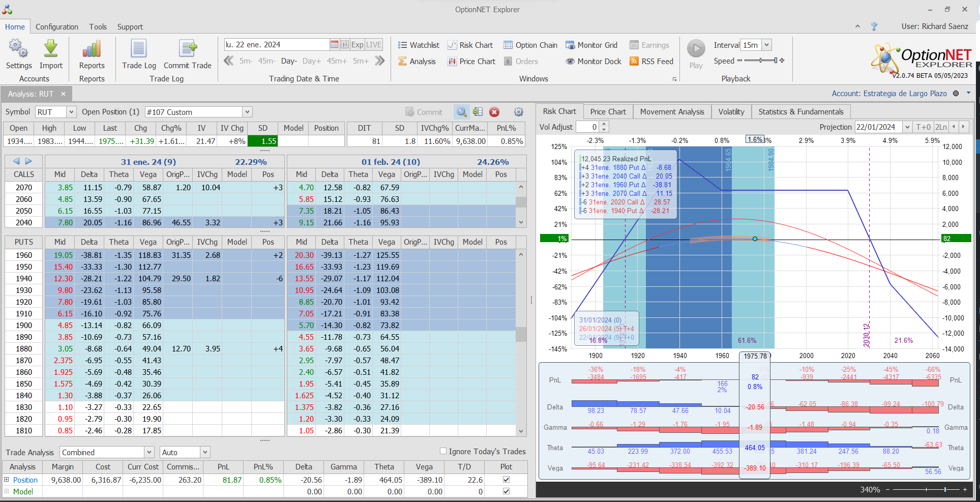This screenshot has height=502, width=980.
Task: Open the Support ribbon tab
Action: [x=130, y=27]
